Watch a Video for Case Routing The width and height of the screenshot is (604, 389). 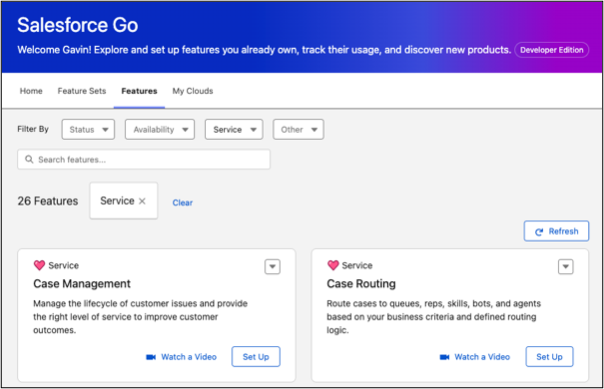click(482, 357)
